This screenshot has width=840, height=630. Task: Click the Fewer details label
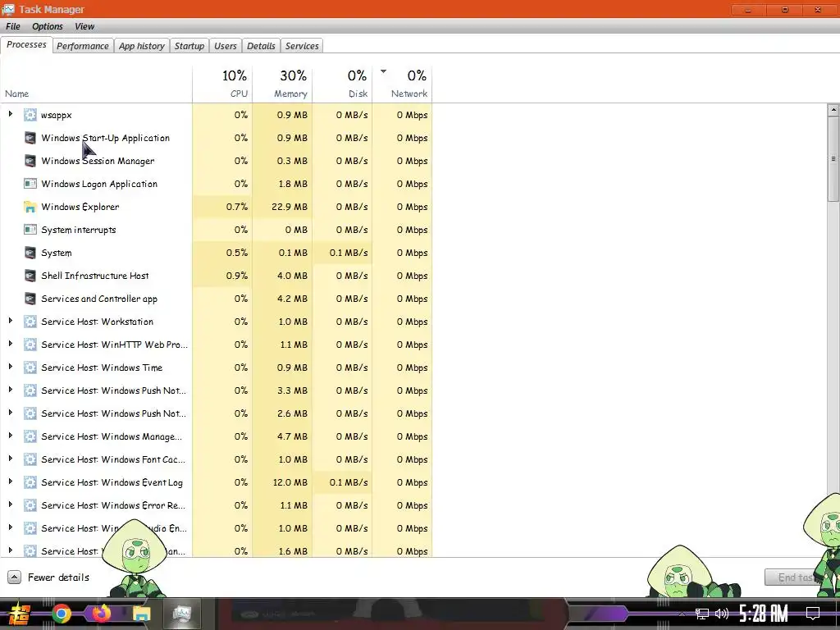coord(58,577)
